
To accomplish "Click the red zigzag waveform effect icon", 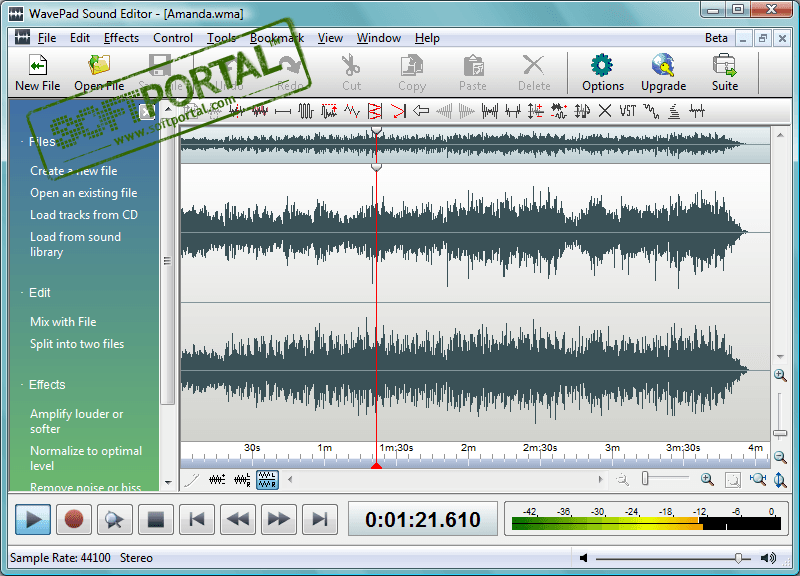I will point(352,111).
